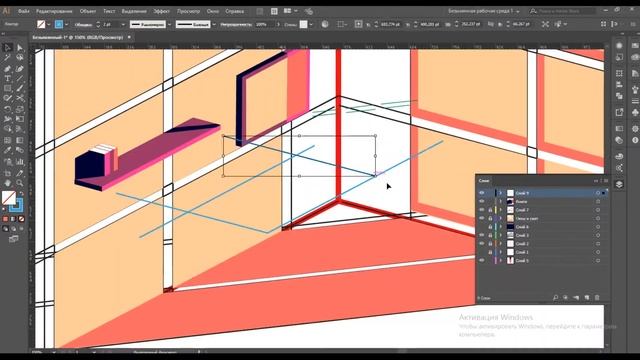Click the Fill swatch in the toolbar
This screenshot has height=360, width=640.
pos(9,198)
